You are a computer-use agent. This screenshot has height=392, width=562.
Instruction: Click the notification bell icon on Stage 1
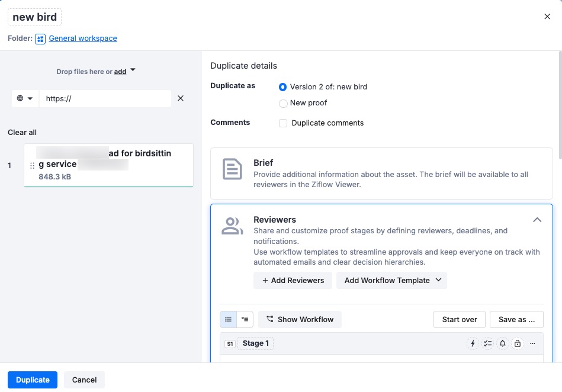(x=502, y=343)
